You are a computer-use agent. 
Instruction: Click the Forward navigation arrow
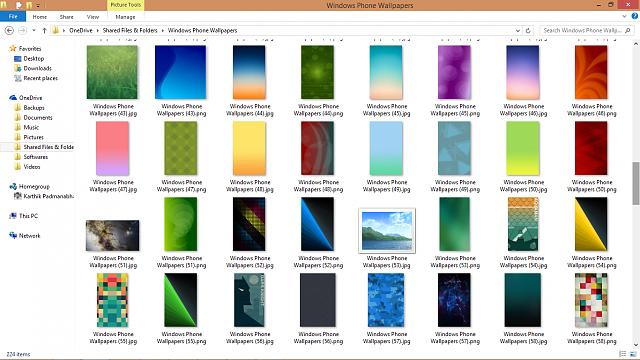click(x=22, y=31)
